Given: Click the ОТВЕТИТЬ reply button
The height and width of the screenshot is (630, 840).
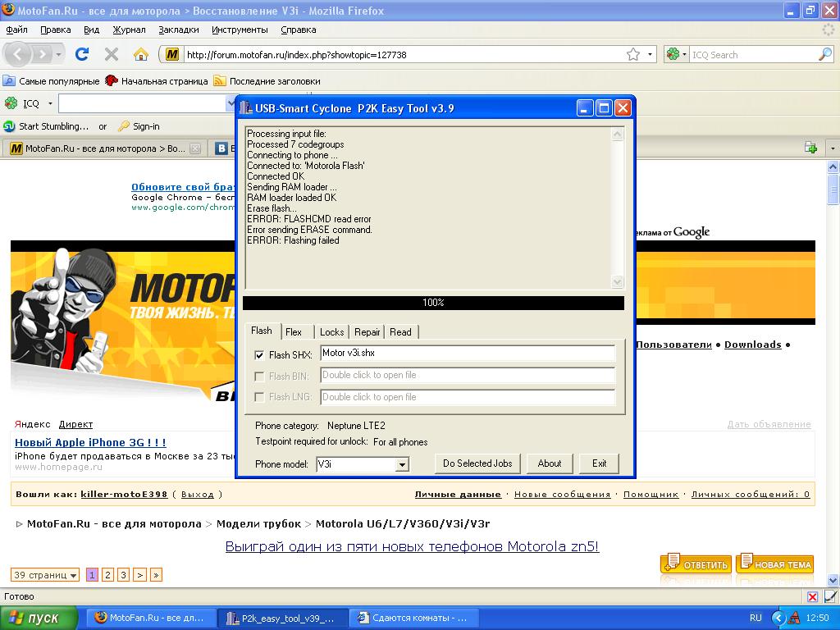Looking at the screenshot, I should [696, 564].
